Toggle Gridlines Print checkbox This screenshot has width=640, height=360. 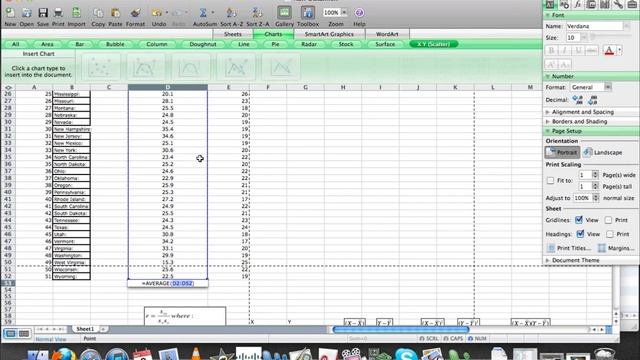pyautogui.click(x=609, y=220)
